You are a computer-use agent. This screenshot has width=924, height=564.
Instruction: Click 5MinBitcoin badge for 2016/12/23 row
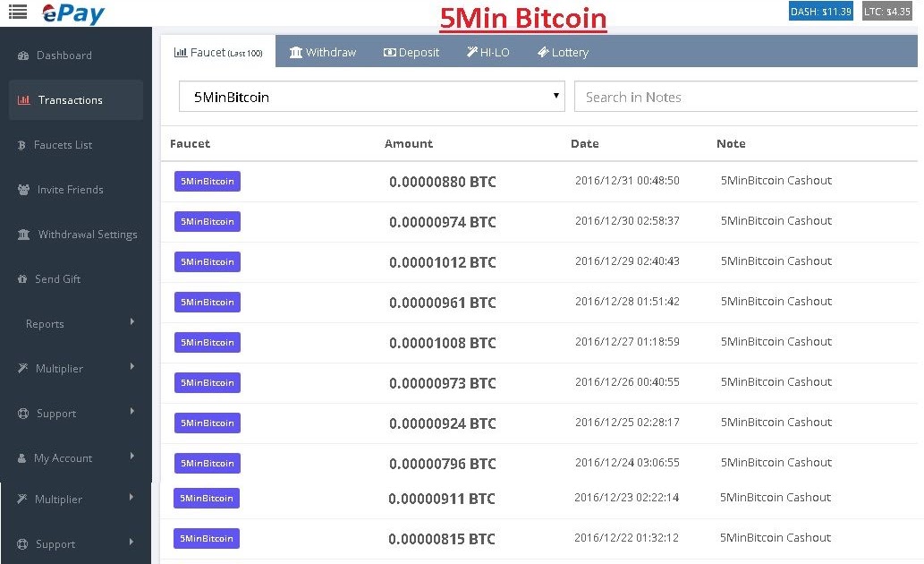pyautogui.click(x=207, y=498)
